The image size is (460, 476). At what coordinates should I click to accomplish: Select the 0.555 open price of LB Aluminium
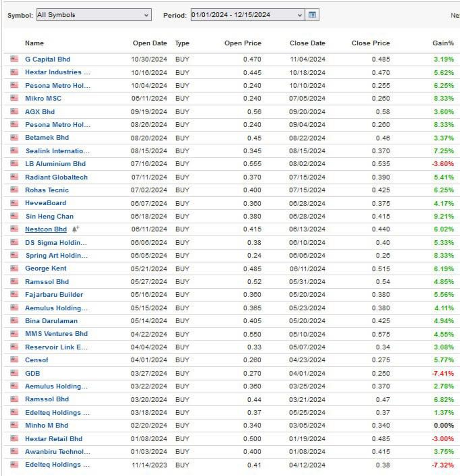(x=252, y=164)
